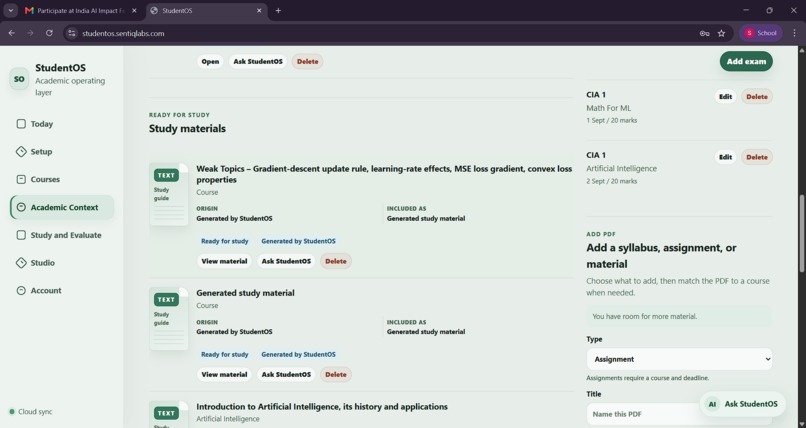
Task: Click the Academic Context circle icon
Action: [x=21, y=207]
